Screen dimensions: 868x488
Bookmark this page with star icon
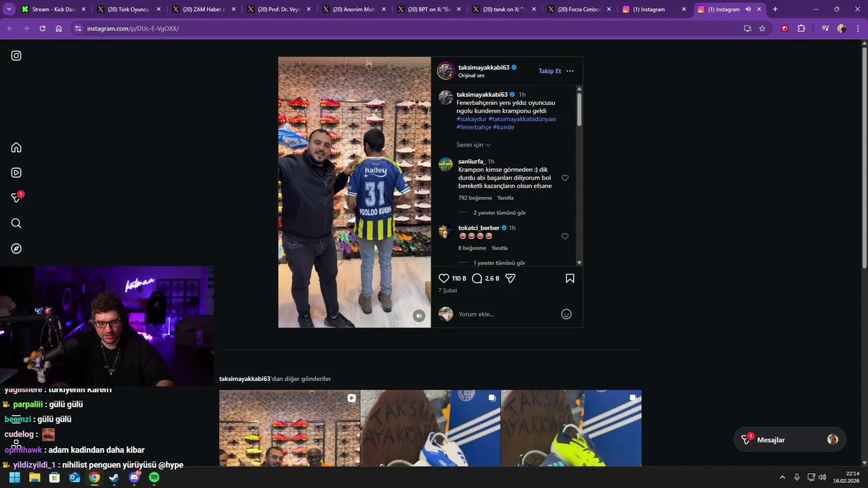click(762, 28)
